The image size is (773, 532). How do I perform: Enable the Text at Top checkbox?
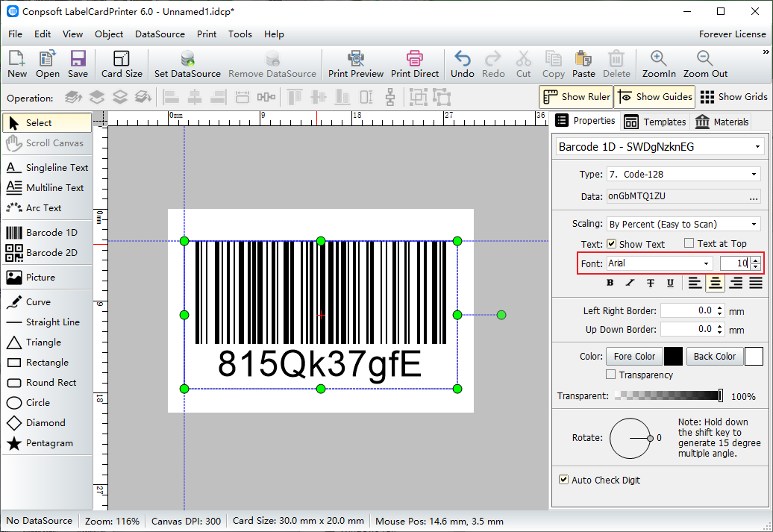(x=689, y=243)
